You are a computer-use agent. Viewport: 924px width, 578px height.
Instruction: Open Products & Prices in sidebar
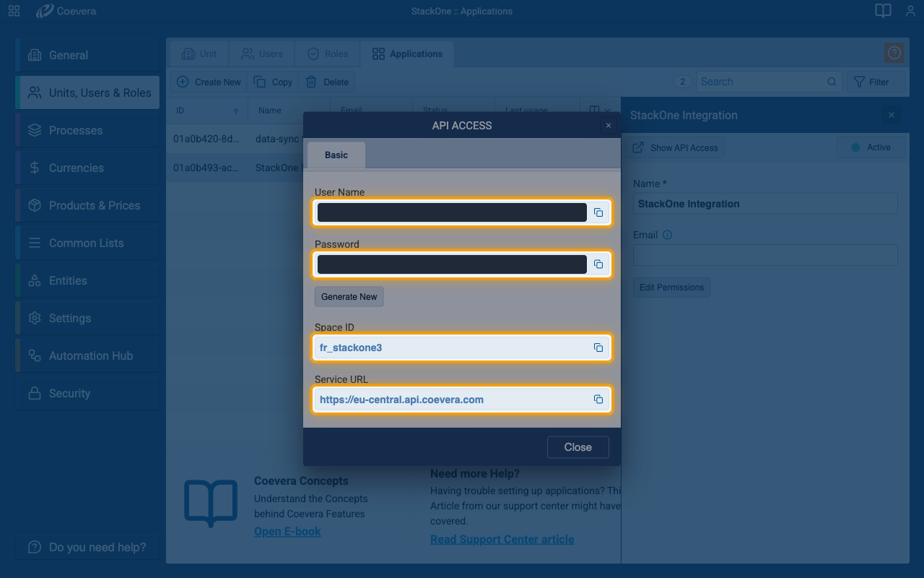87,206
